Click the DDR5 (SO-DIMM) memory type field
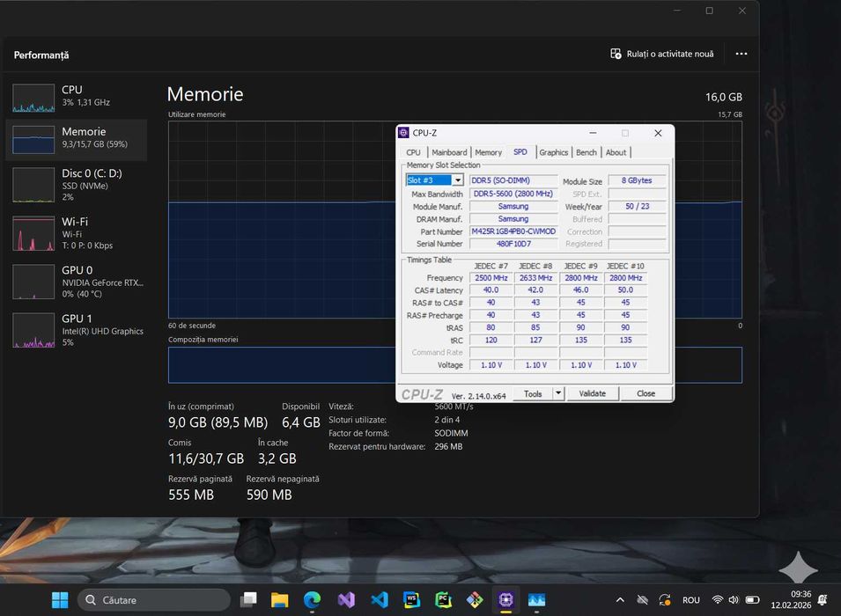Image resolution: width=841 pixels, height=616 pixels. (x=513, y=180)
